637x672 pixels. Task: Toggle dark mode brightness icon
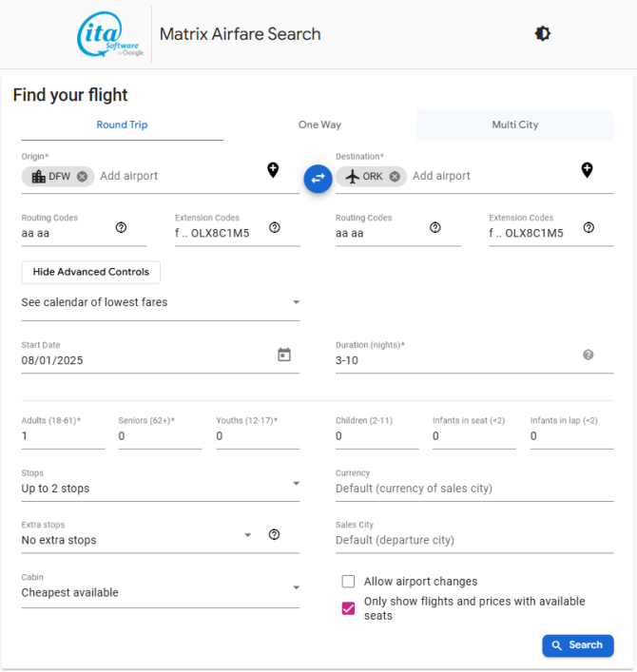coord(542,33)
